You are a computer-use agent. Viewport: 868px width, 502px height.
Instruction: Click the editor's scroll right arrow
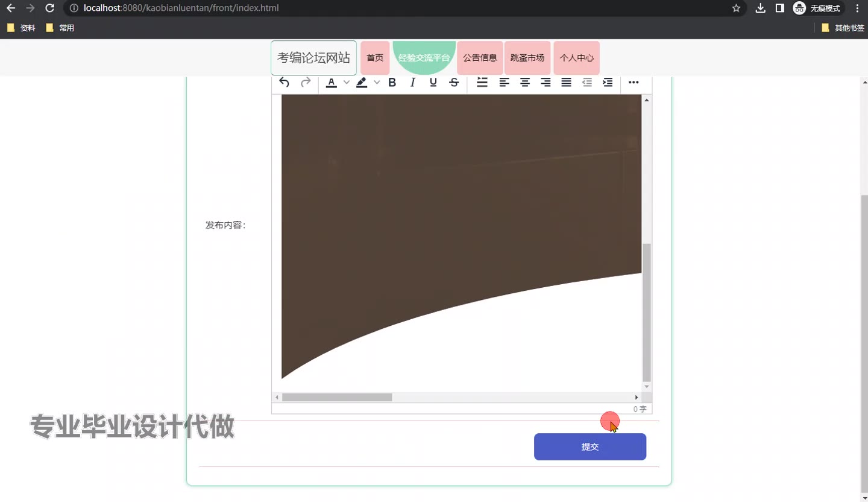pos(637,397)
